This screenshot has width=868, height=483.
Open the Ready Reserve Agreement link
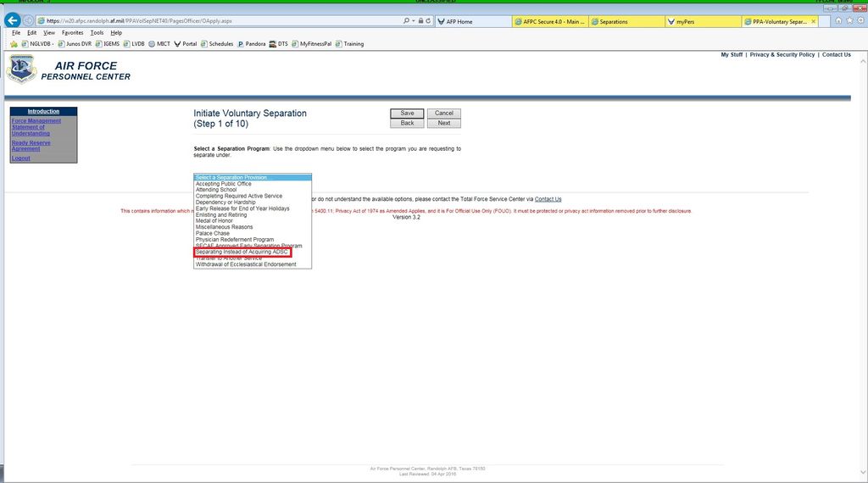pyautogui.click(x=31, y=146)
